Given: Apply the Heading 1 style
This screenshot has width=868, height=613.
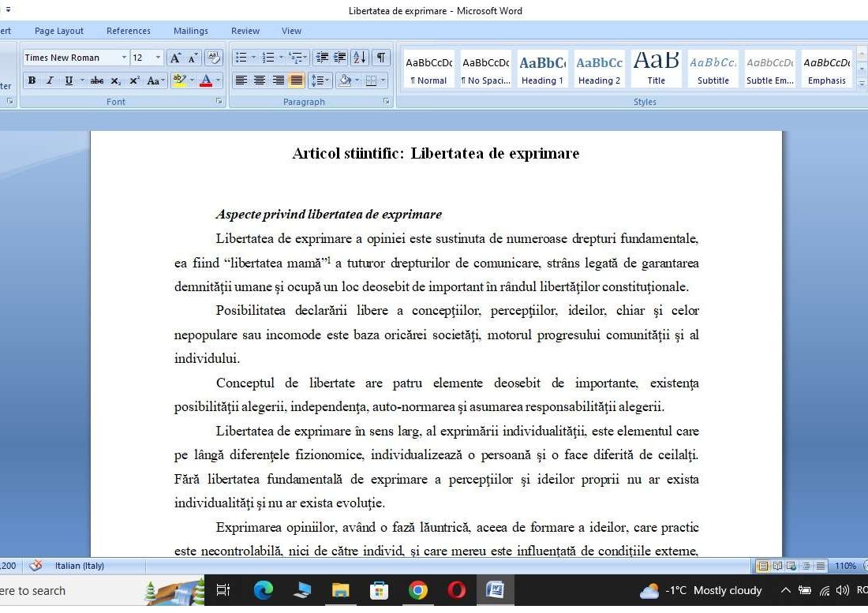Looking at the screenshot, I should pyautogui.click(x=541, y=67).
